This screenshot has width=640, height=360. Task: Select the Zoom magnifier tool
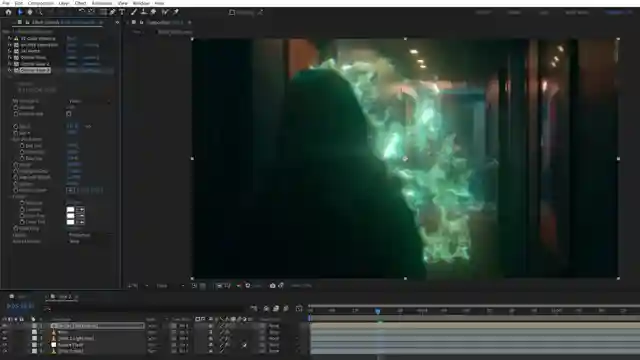(40, 12)
